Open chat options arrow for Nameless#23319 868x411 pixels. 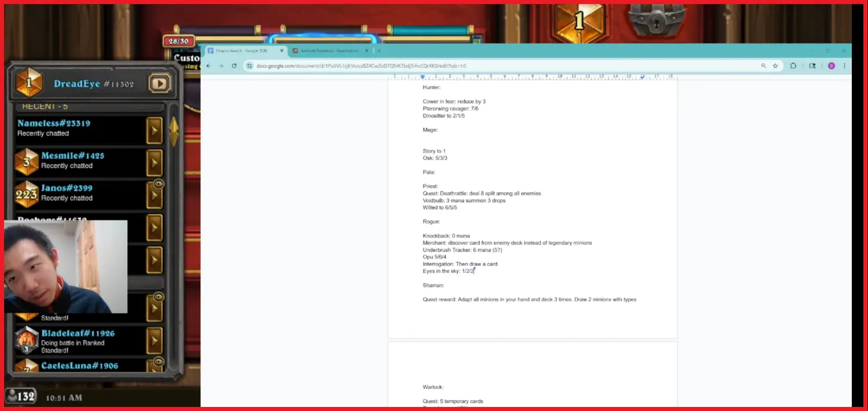(154, 131)
